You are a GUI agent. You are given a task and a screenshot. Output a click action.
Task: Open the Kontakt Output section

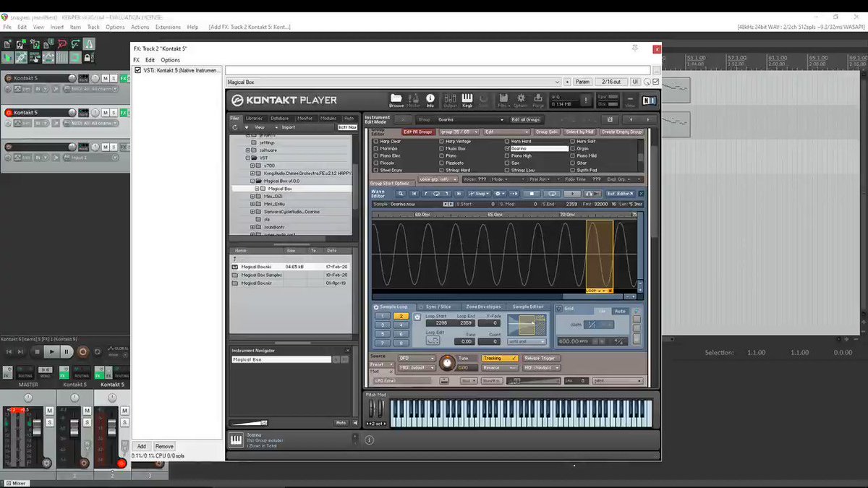pyautogui.click(x=450, y=100)
